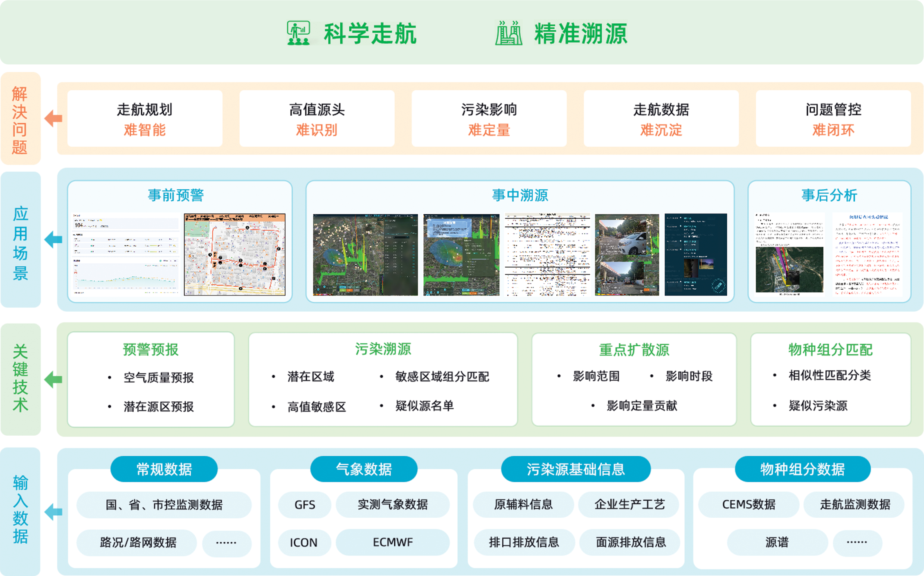Click the 高值敏感区 item
The image size is (924, 576).
317,407
